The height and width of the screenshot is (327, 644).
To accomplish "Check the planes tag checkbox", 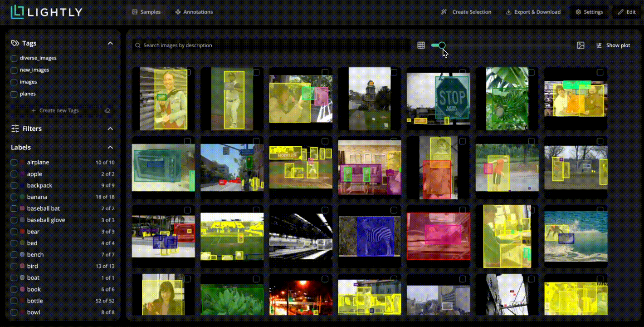I will [x=14, y=94].
